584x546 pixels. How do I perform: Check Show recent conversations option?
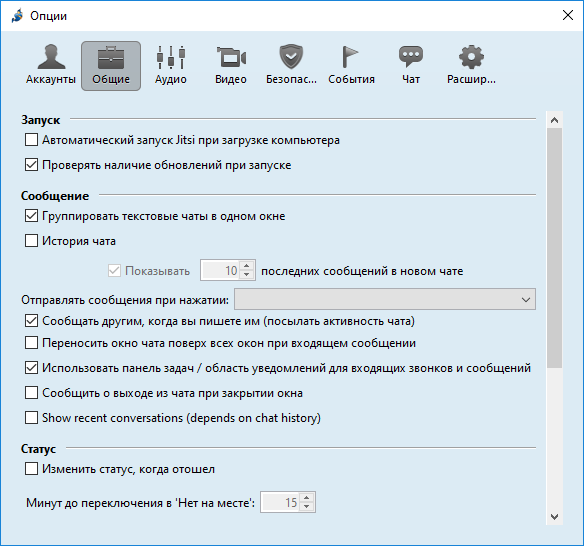click(x=31, y=418)
